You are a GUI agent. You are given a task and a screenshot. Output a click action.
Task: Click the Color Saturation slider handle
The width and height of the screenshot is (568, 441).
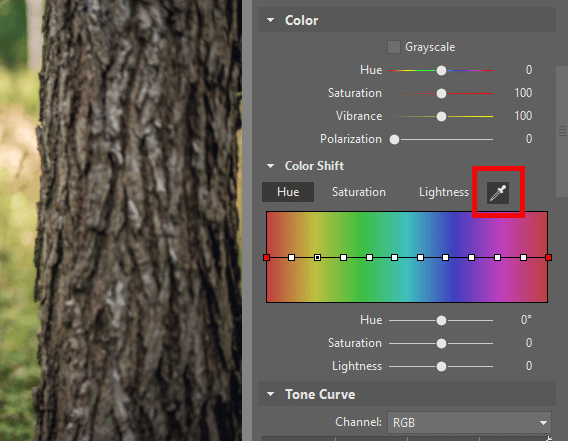(x=441, y=93)
